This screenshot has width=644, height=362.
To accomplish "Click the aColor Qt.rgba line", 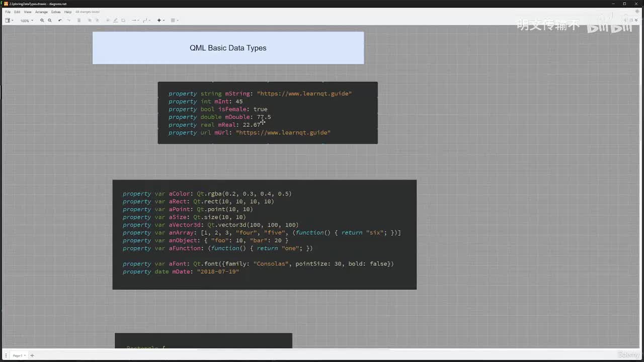I will pos(207,194).
